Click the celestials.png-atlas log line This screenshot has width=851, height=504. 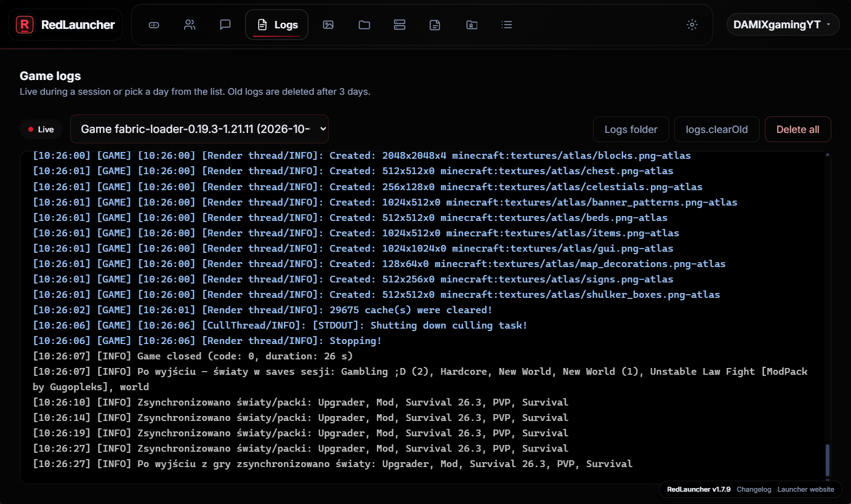point(368,187)
